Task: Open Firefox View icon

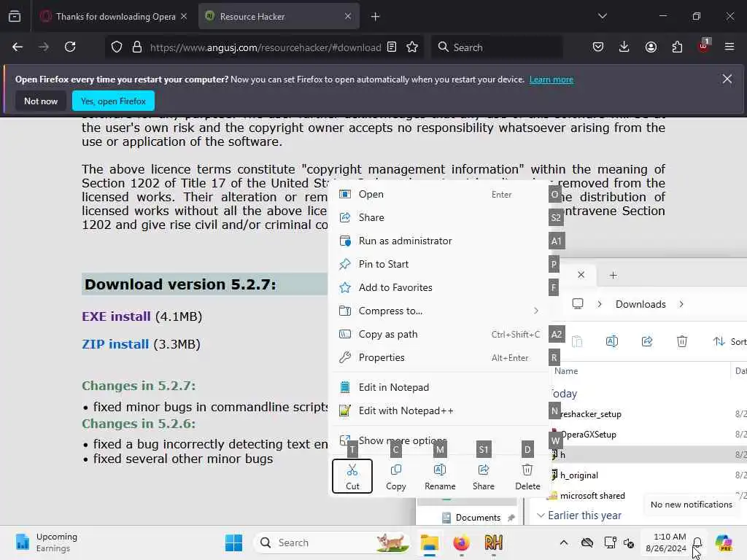Action: coord(15,17)
